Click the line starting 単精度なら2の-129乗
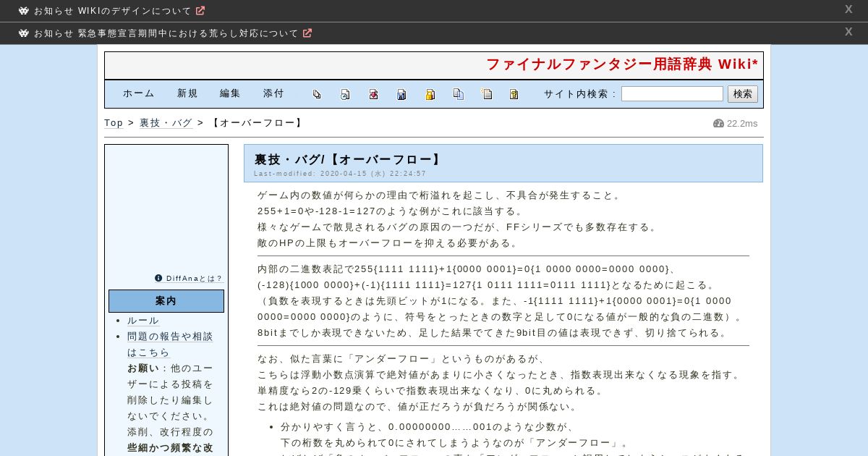 430,391
